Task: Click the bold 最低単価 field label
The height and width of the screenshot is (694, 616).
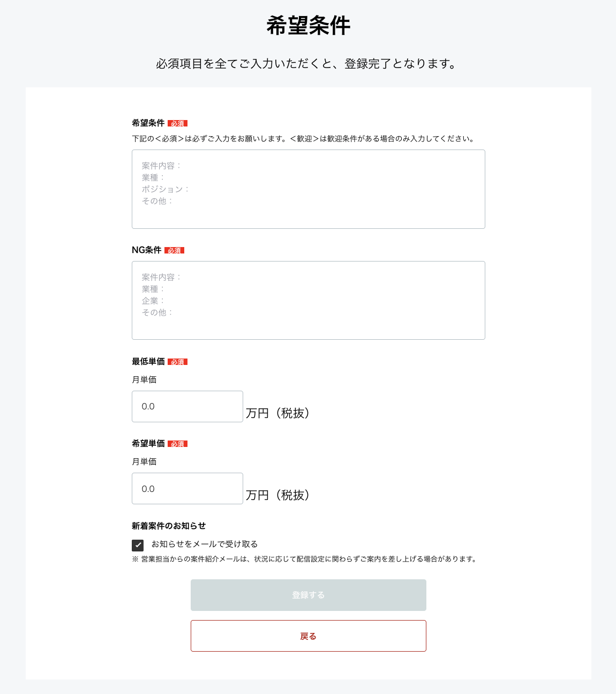Action: click(x=148, y=361)
